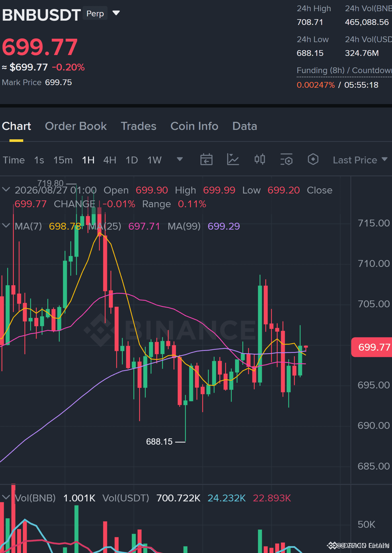Open Funding (8h) / Countdown details
The image size is (392, 553).
click(344, 71)
